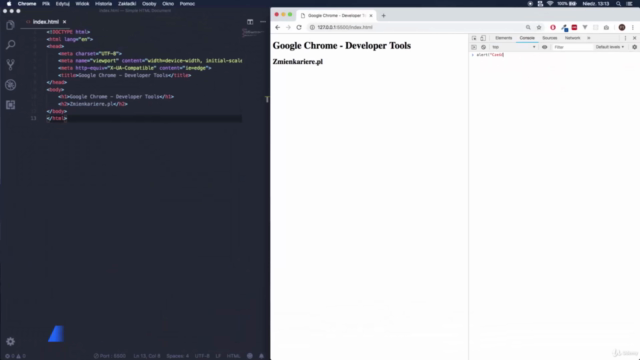Click the gray V-shaped extension icon
The height and width of the screenshot is (360, 640).
585,27
